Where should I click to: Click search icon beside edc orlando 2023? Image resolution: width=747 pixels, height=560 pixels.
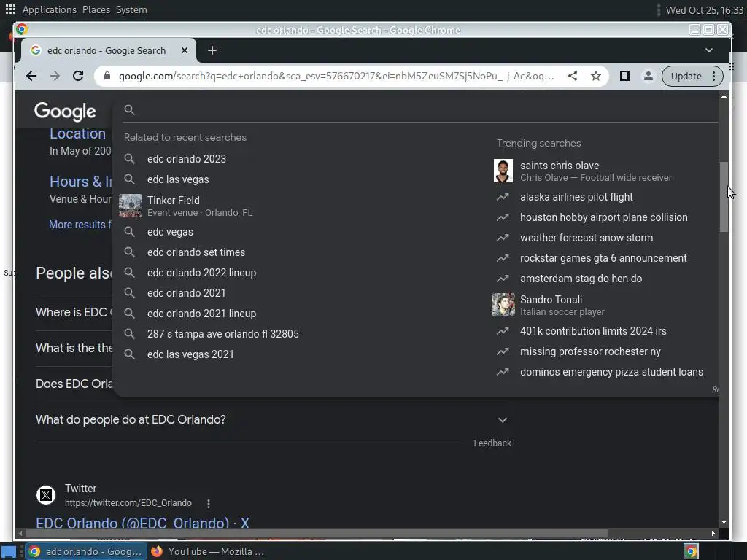point(130,158)
